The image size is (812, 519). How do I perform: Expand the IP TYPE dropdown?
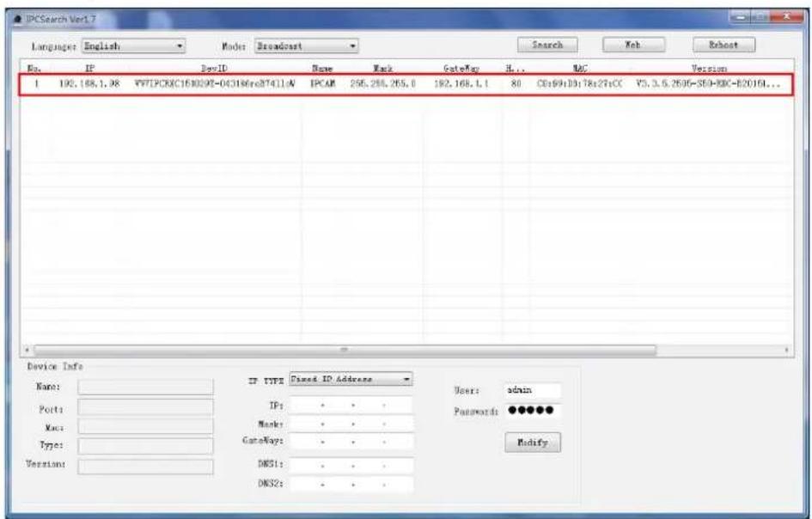point(351,379)
